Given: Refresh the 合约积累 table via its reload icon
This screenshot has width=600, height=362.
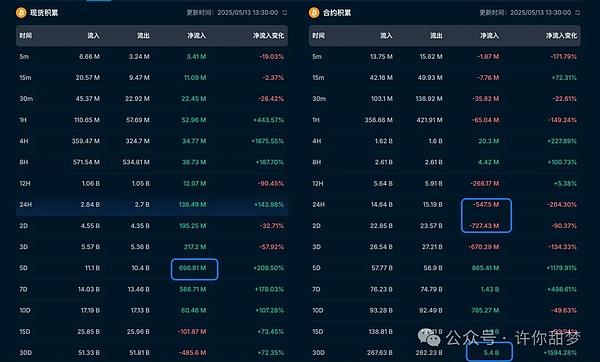Looking at the screenshot, I should click(x=577, y=13).
